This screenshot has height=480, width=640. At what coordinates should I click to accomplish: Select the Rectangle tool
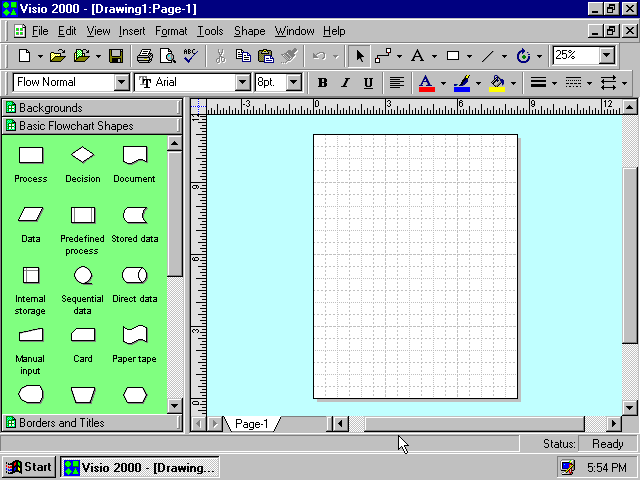tap(453, 56)
